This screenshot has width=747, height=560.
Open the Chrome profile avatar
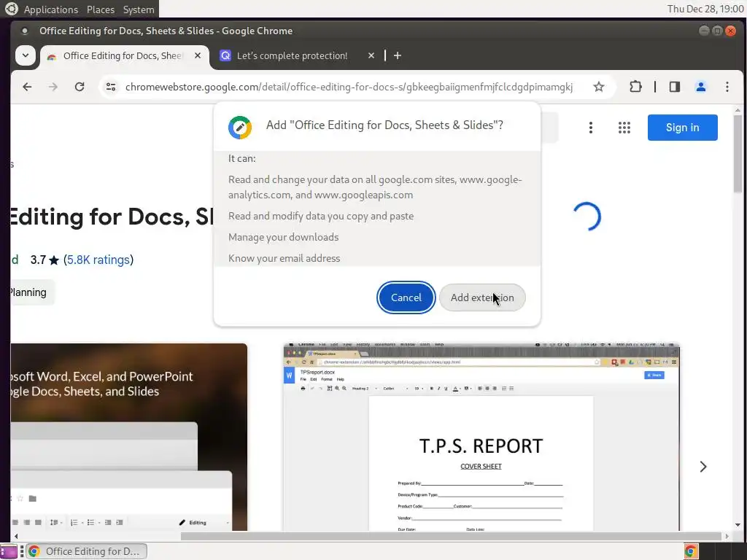coord(701,87)
